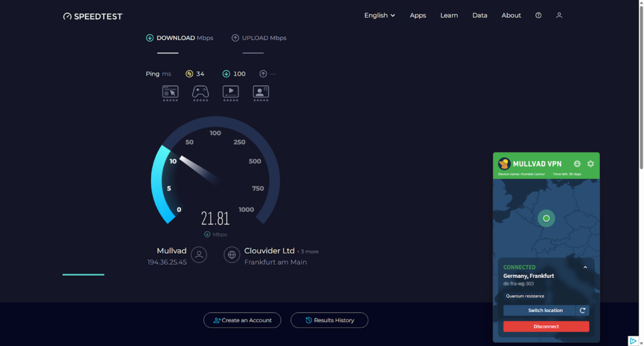Click the Mbps download icon under speed

click(x=208, y=234)
